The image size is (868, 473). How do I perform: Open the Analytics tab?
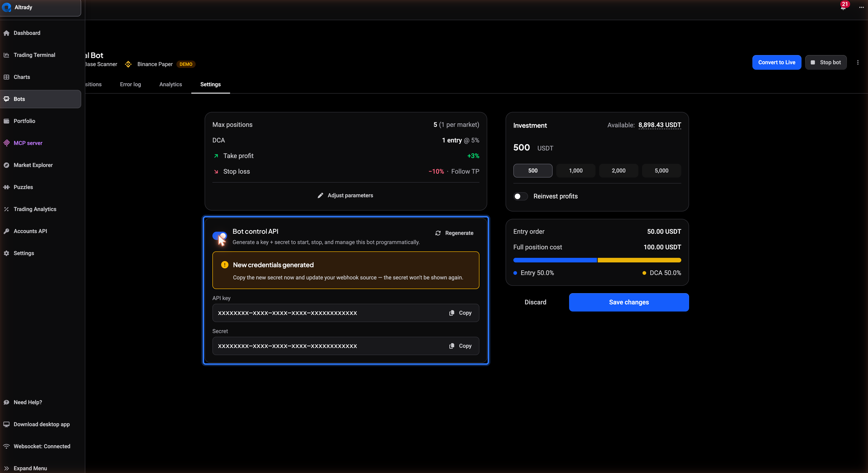[x=170, y=84]
